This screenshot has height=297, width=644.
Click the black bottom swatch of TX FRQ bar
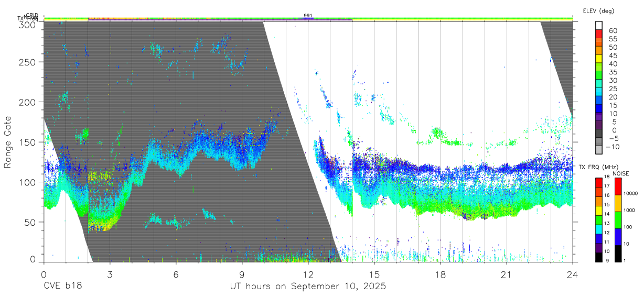599,257
